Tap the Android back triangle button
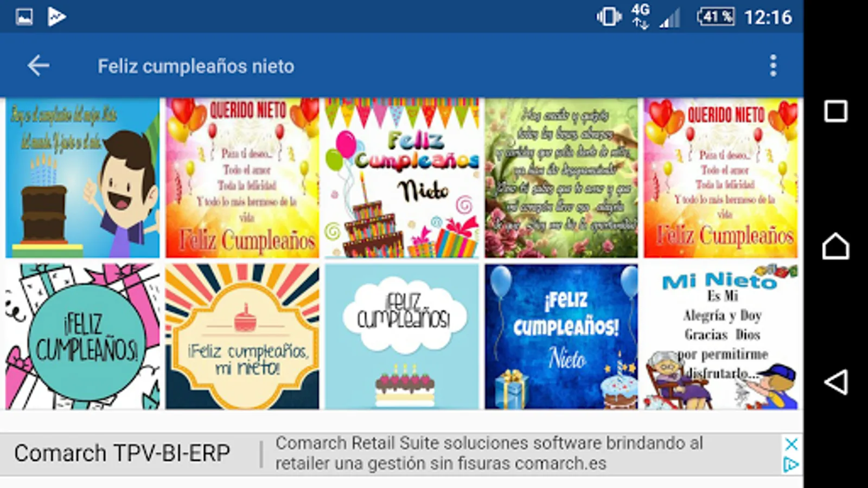The width and height of the screenshot is (868, 488). point(835,382)
